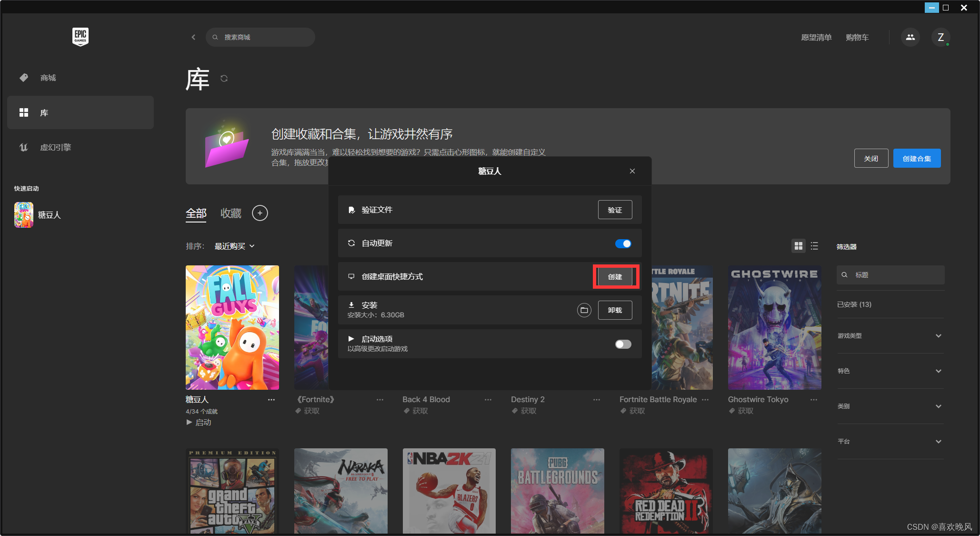Open Grand Theft Auto V cover thumbnail
This screenshot has height=536, width=980.
232,491
